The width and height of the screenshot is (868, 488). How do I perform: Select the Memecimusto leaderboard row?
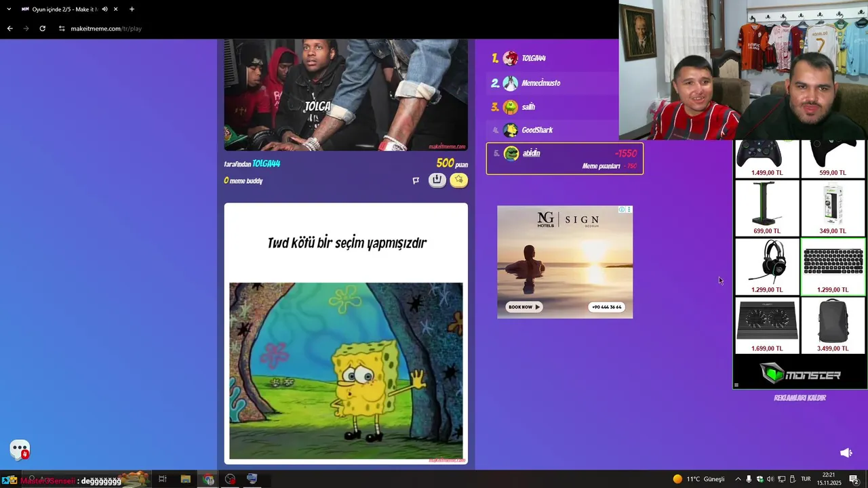coord(553,83)
